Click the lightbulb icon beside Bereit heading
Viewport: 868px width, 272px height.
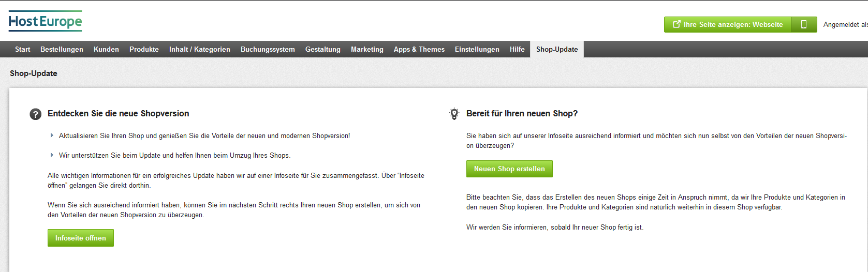point(454,114)
